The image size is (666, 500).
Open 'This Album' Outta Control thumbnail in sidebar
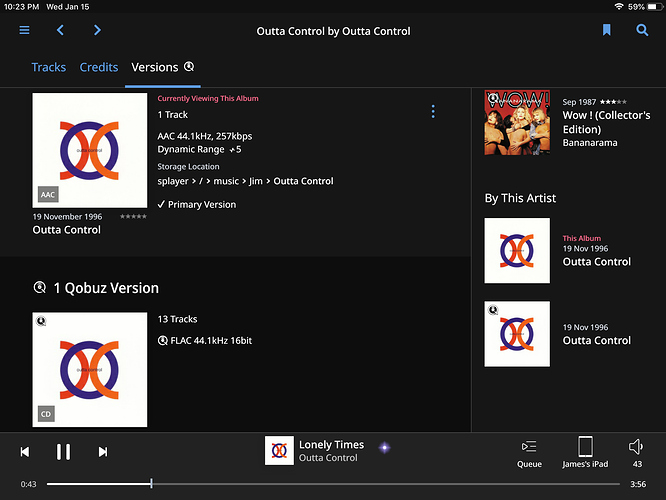(517, 251)
